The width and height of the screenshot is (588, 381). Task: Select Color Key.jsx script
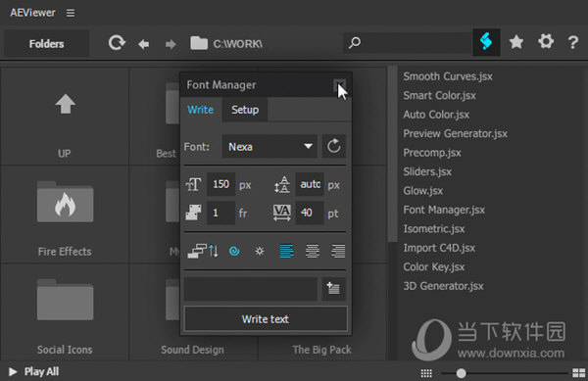coord(434,267)
